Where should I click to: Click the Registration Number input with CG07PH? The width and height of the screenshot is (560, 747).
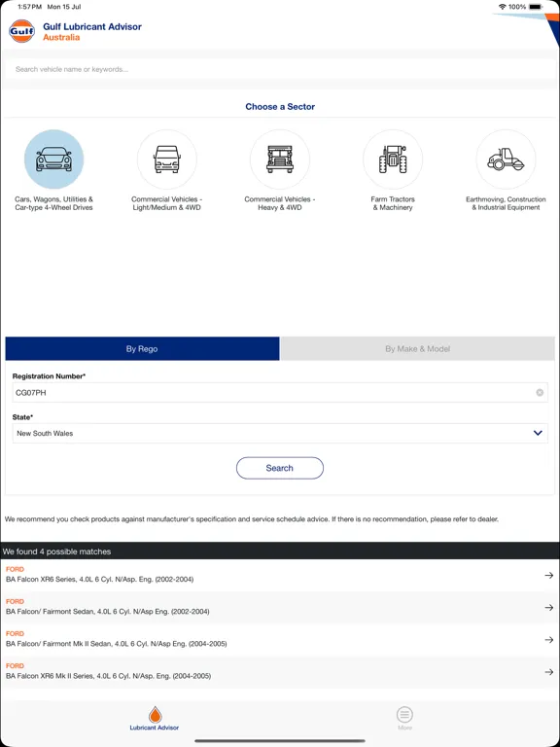tap(280, 393)
